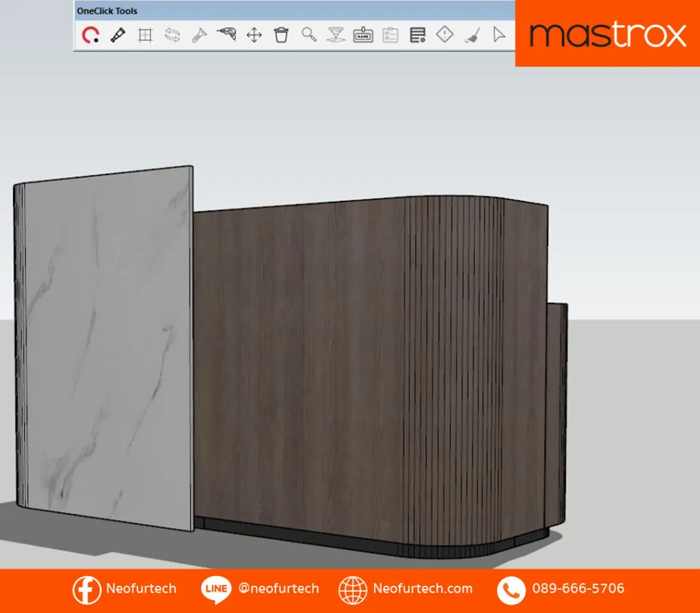
Task: Click the clipboard checklist icon
Action: tap(390, 35)
